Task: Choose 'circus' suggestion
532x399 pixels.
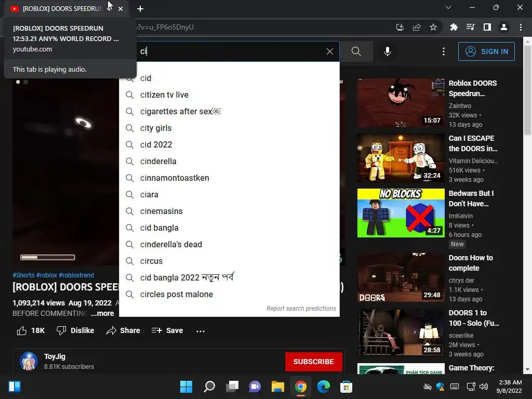Action: click(229, 261)
